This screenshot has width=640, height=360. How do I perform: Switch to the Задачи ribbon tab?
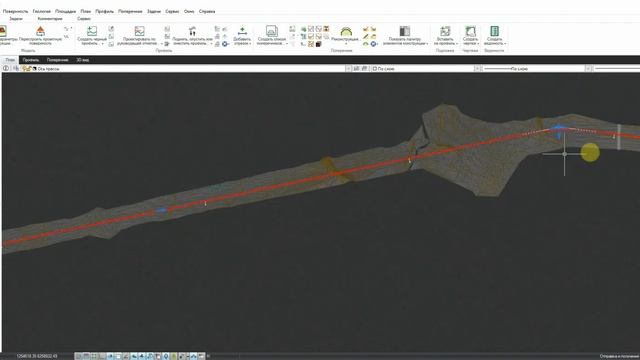(16, 19)
